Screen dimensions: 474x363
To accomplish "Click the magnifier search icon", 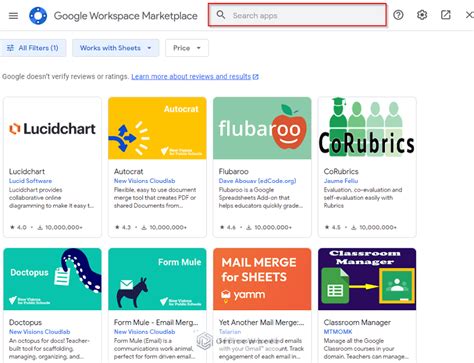I will pos(221,15).
